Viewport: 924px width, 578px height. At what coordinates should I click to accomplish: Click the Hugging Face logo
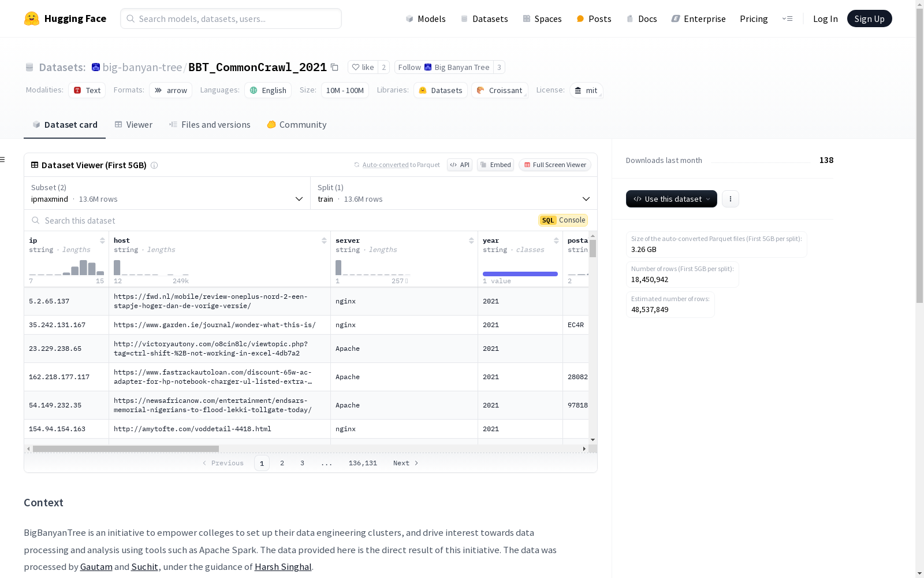coord(65,18)
